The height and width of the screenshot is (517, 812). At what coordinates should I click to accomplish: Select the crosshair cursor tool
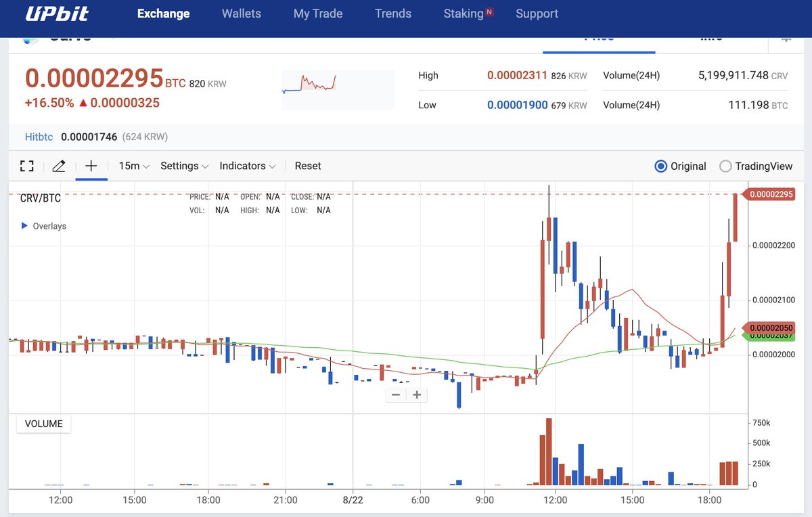pyautogui.click(x=91, y=166)
